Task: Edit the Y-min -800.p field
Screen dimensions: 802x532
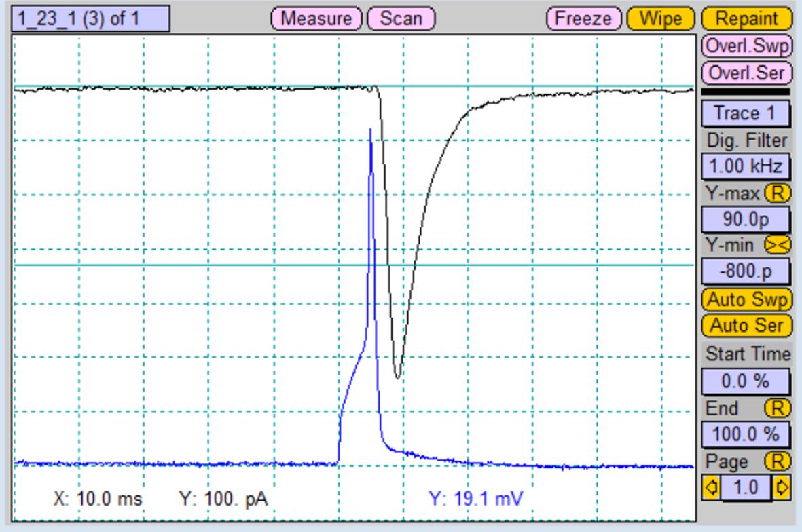Action: (x=745, y=271)
